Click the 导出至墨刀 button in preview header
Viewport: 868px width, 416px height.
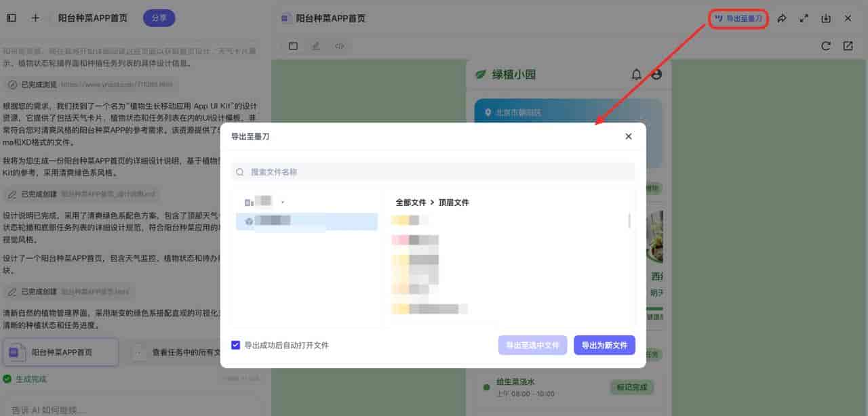tap(738, 18)
